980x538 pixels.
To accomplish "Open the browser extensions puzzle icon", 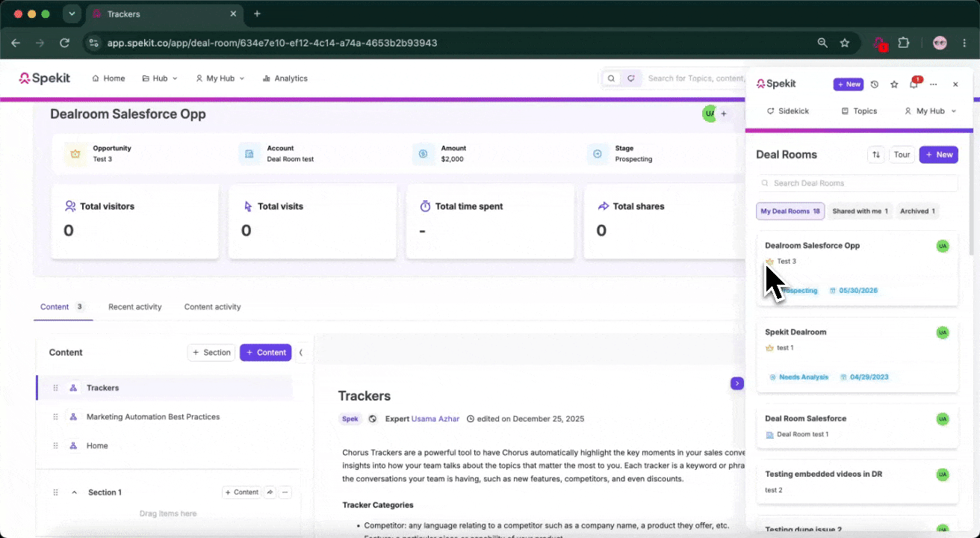I will pyautogui.click(x=903, y=43).
